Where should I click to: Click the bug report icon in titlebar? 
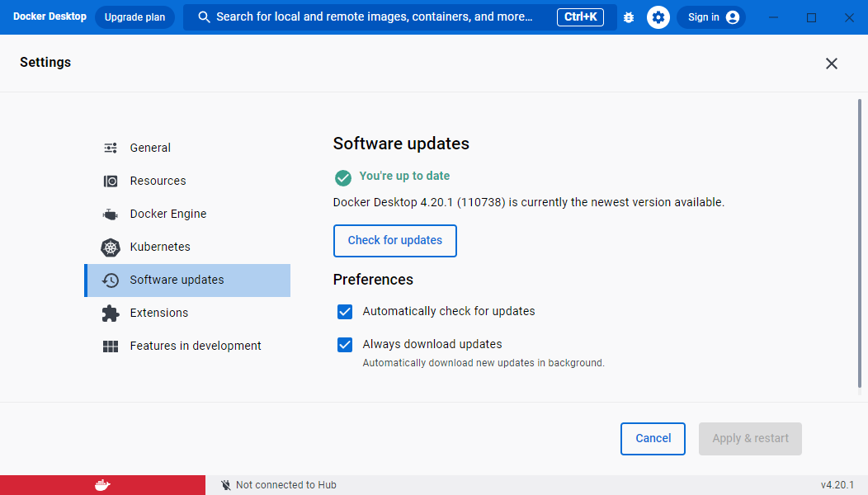click(629, 16)
